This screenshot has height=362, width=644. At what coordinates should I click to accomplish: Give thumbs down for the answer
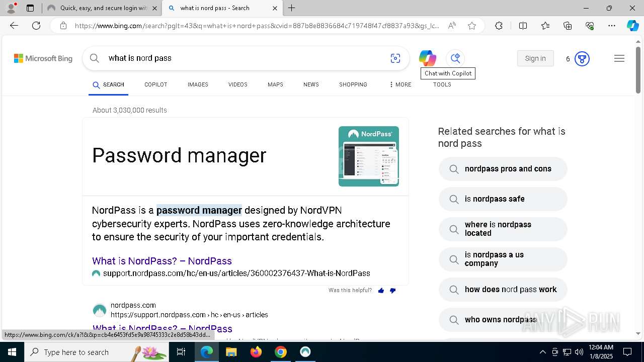tap(393, 291)
